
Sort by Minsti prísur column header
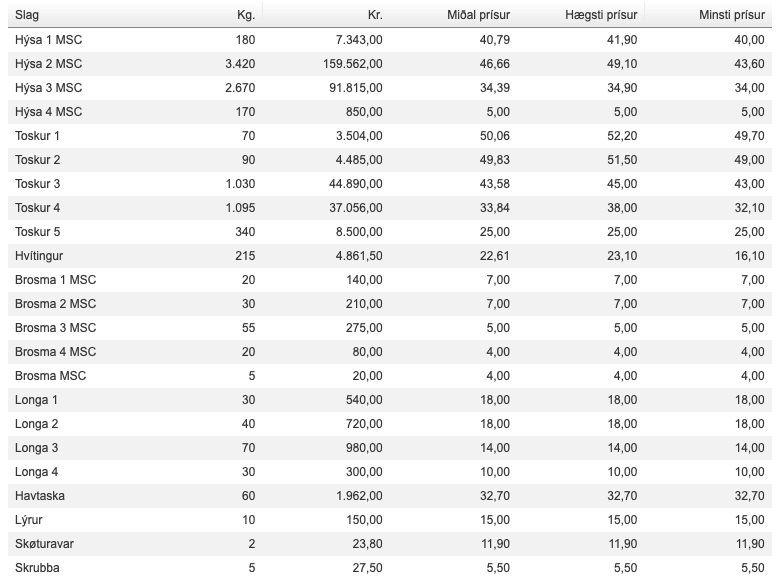tap(732, 15)
